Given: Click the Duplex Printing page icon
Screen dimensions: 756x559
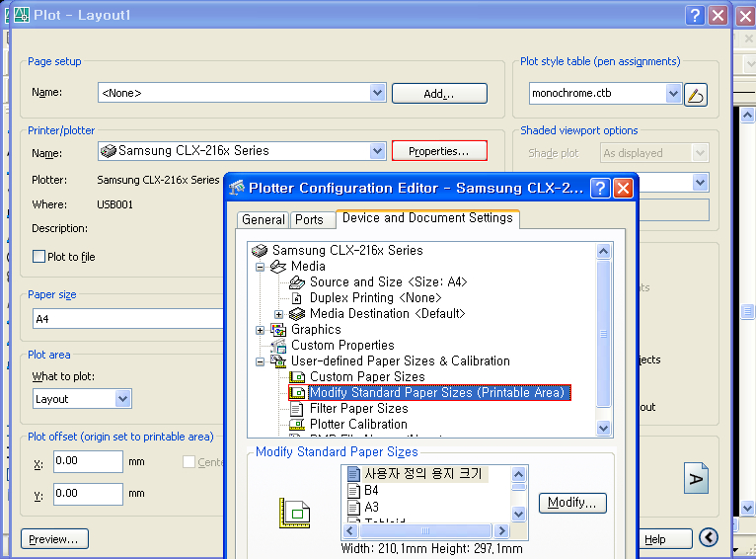Looking at the screenshot, I should pyautogui.click(x=297, y=298).
